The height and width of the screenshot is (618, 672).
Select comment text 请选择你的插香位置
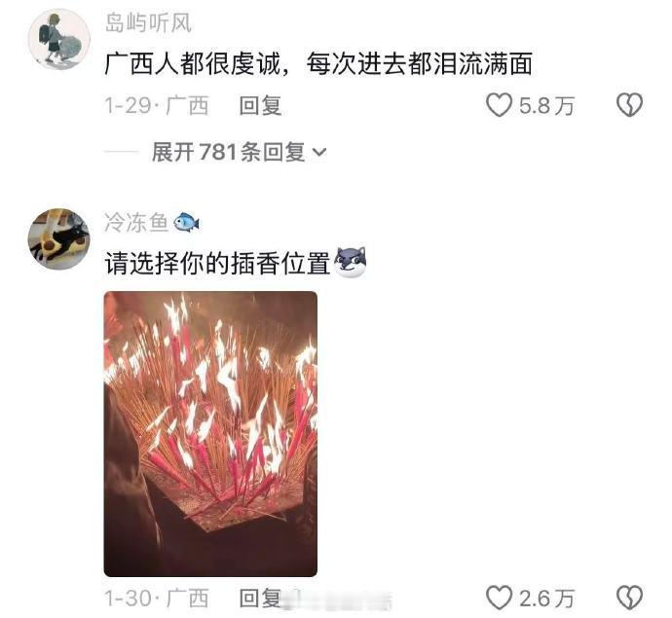(217, 263)
